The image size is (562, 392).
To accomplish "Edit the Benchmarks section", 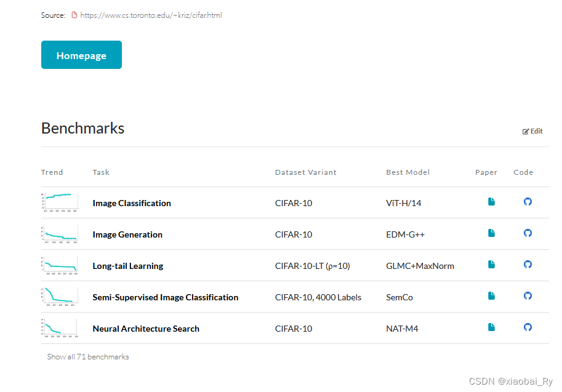I will coord(532,131).
